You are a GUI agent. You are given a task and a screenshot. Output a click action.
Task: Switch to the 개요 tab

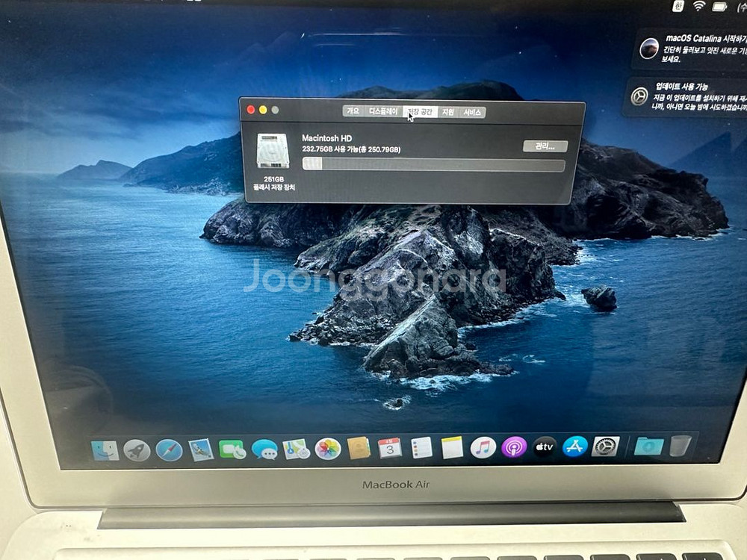click(352, 111)
